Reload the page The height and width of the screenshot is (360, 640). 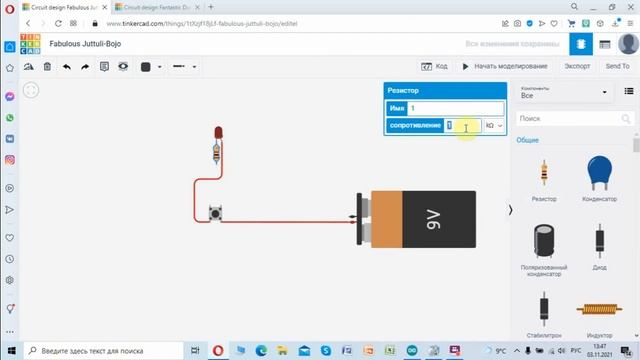(x=58, y=24)
